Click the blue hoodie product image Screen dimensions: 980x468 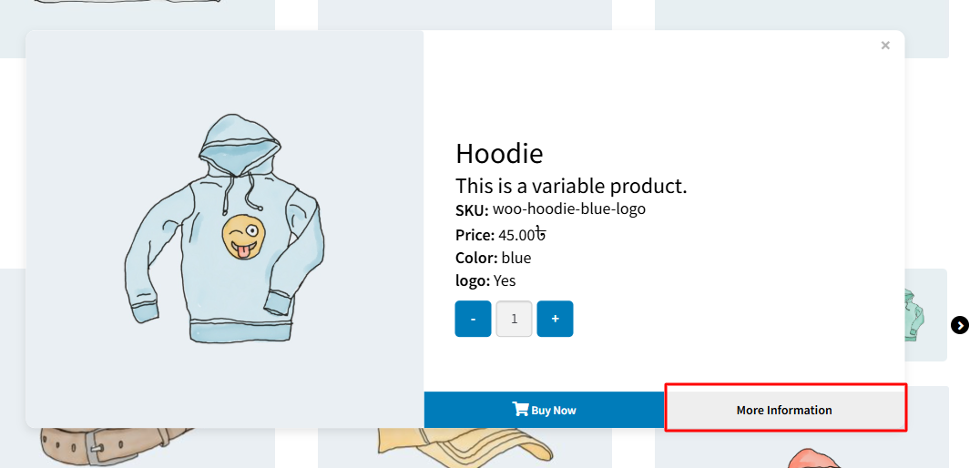click(224, 228)
